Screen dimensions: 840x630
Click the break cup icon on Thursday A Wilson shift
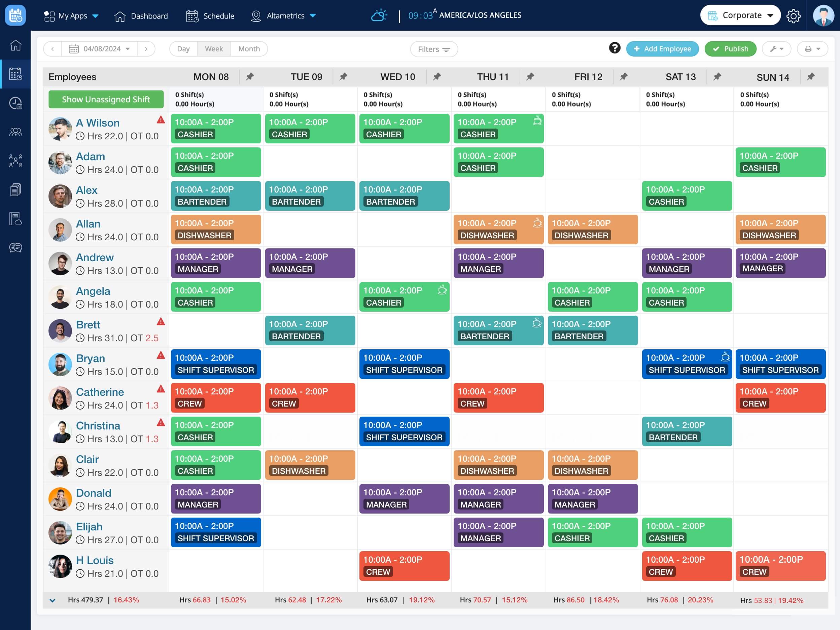tap(537, 121)
